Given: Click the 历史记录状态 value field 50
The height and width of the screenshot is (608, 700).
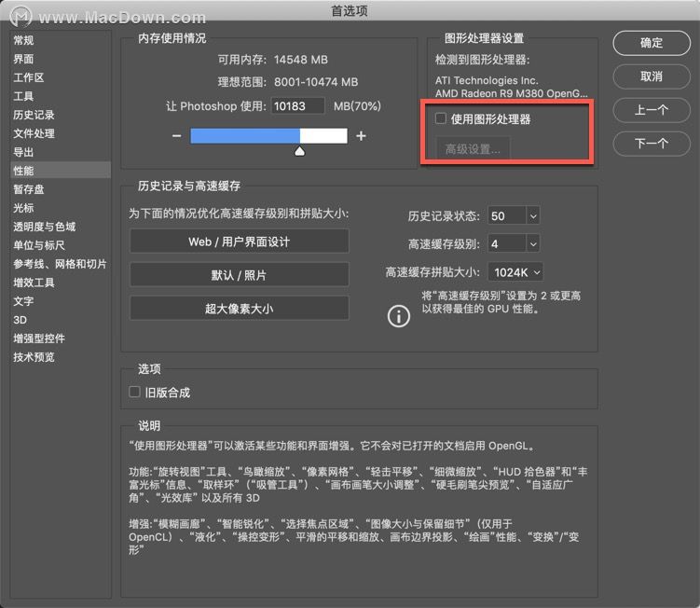Looking at the screenshot, I should click(508, 216).
